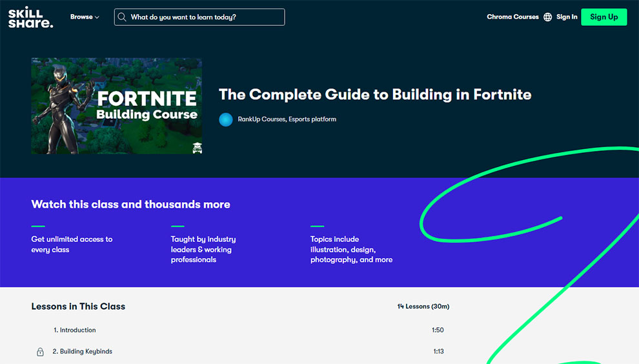Click the 'Watch this class and thousands more' heading
Viewport: 639px width, 364px height.
(131, 204)
